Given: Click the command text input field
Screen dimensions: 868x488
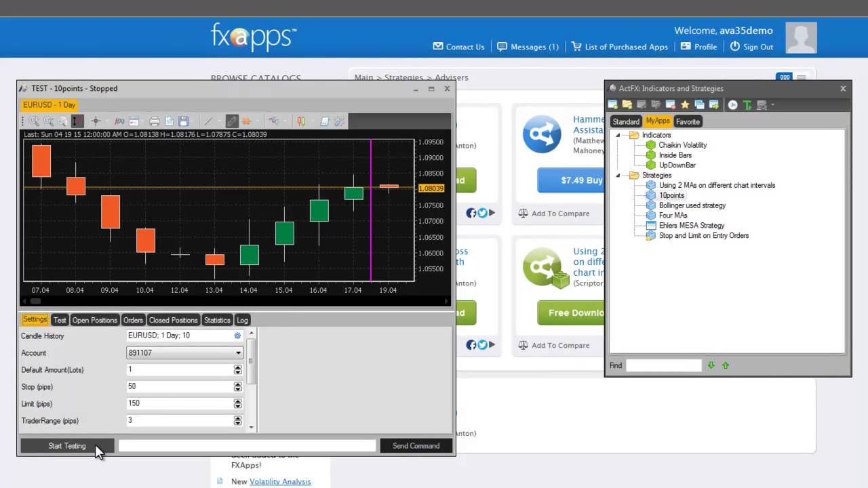Looking at the screenshot, I should [247, 445].
